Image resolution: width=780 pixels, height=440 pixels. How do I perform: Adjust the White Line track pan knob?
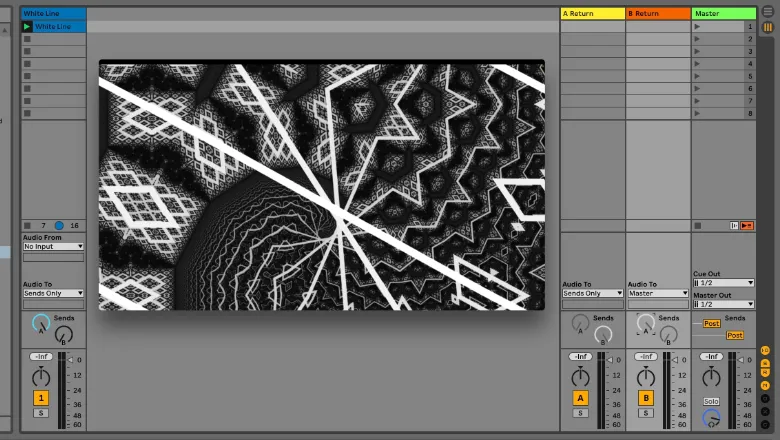click(x=41, y=377)
